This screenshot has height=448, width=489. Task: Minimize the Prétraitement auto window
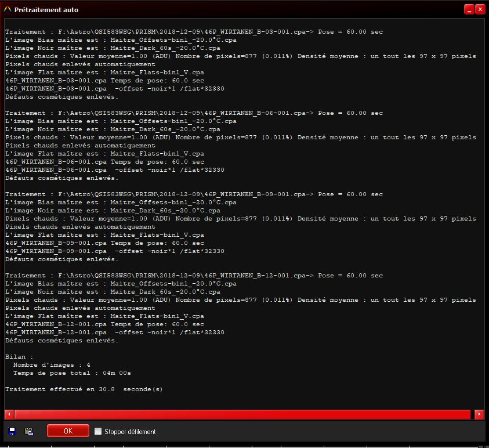tap(469, 9)
